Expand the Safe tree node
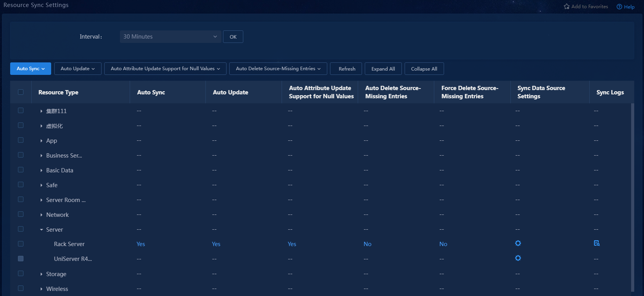The height and width of the screenshot is (296, 644). (x=41, y=185)
